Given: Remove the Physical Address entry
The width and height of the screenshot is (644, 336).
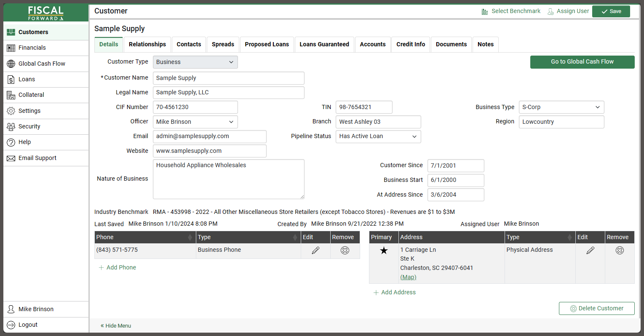Looking at the screenshot, I should pos(619,250).
